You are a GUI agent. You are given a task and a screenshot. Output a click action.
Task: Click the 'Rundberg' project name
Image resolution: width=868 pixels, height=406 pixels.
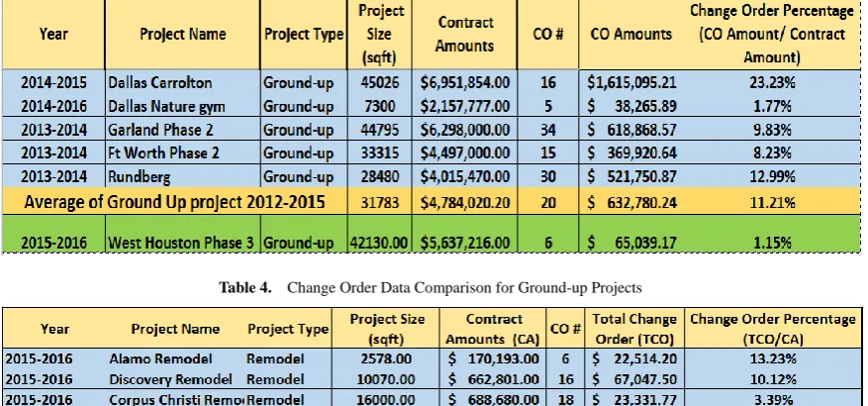click(139, 176)
